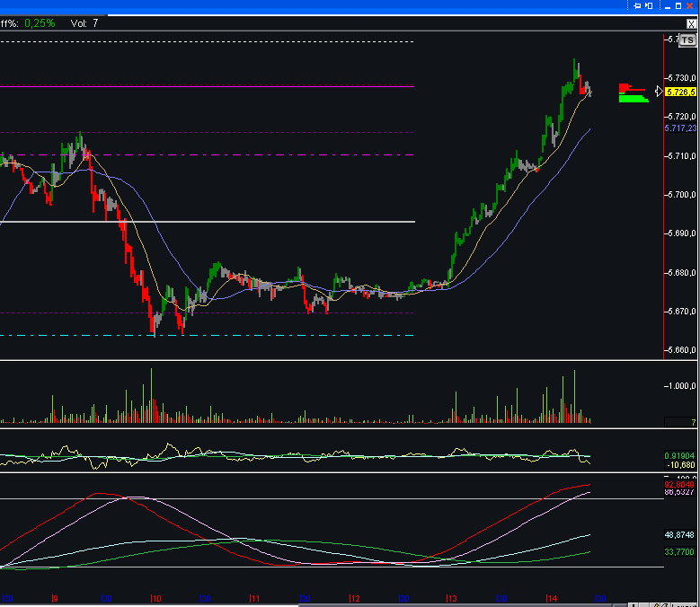This screenshot has width=700, height=607.
Task: Select the solid white horizontal support line
Action: click(x=208, y=222)
